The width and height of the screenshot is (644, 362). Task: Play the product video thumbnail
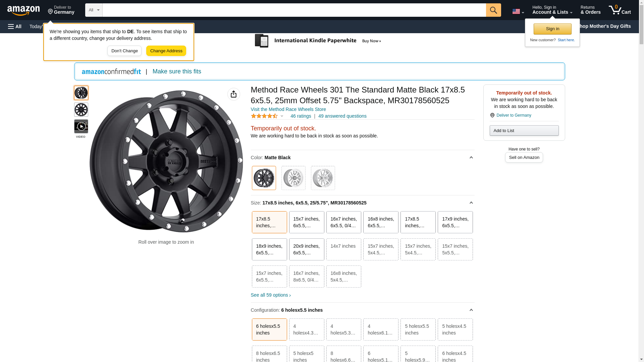click(81, 126)
